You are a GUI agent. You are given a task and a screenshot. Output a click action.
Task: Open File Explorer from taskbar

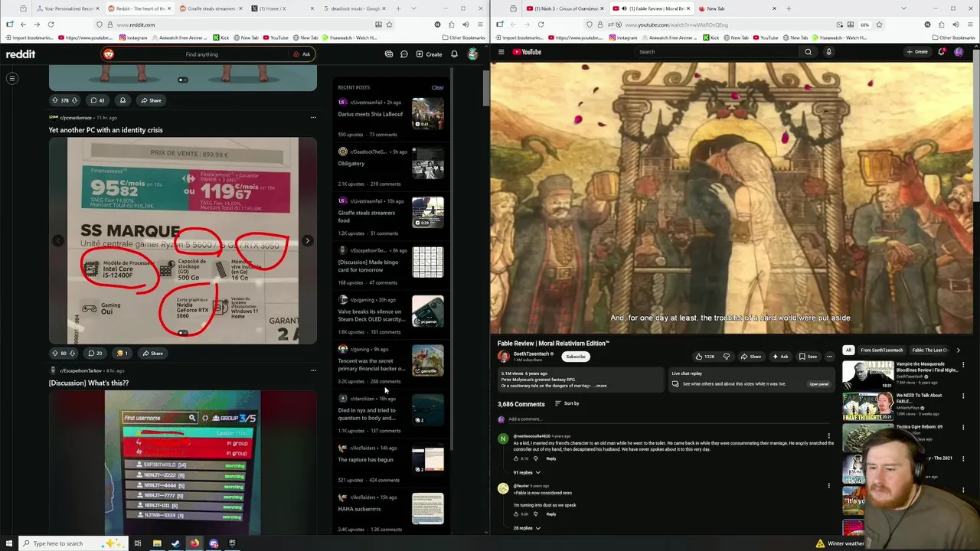(x=157, y=543)
